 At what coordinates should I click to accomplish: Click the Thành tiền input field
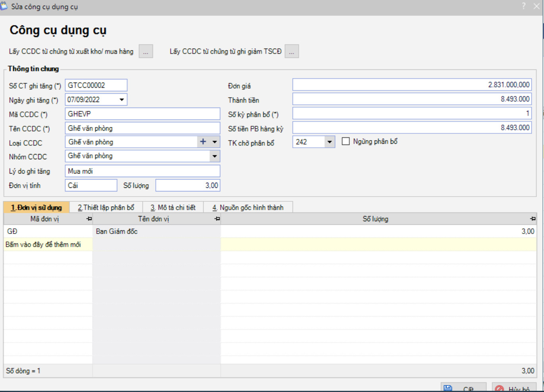pos(412,99)
